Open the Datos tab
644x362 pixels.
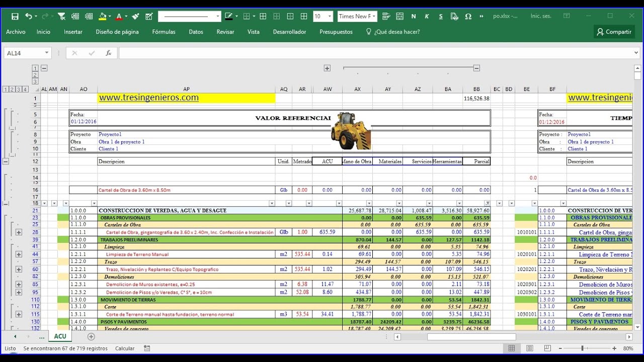pyautogui.click(x=196, y=32)
